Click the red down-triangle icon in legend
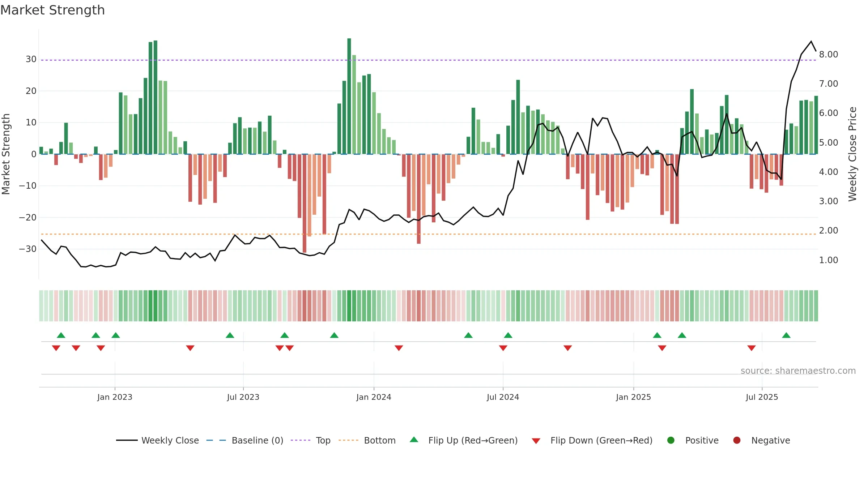Image resolution: width=868 pixels, height=488 pixels. coord(536,441)
